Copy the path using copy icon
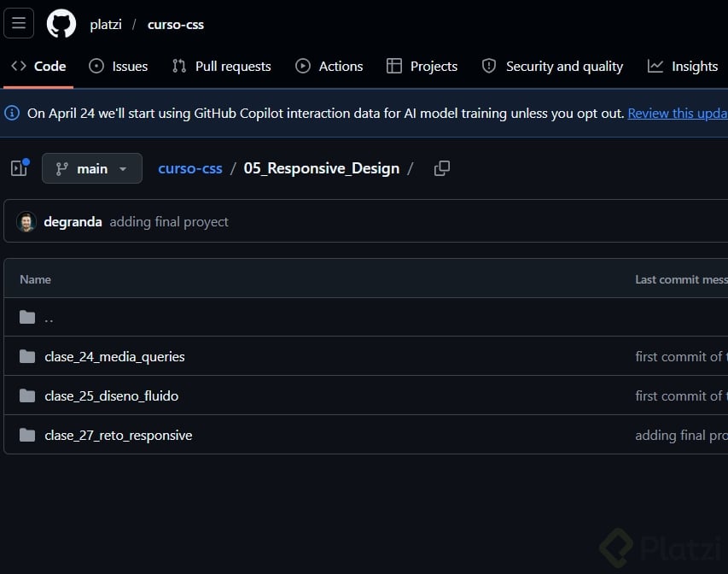The width and height of the screenshot is (728, 574). (441, 168)
